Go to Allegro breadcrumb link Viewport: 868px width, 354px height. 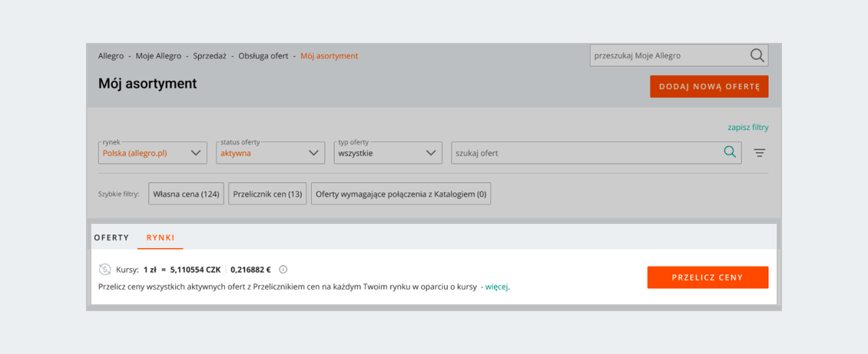pos(111,56)
